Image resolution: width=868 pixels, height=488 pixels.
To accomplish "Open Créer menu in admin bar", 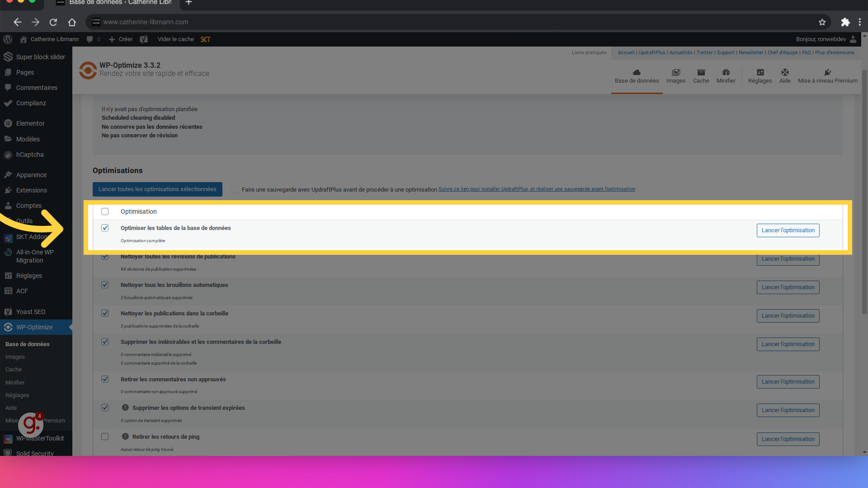I will (121, 39).
